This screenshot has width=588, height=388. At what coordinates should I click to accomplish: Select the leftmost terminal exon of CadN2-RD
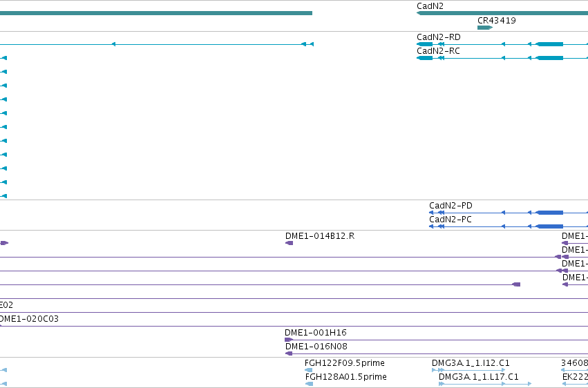pos(424,44)
